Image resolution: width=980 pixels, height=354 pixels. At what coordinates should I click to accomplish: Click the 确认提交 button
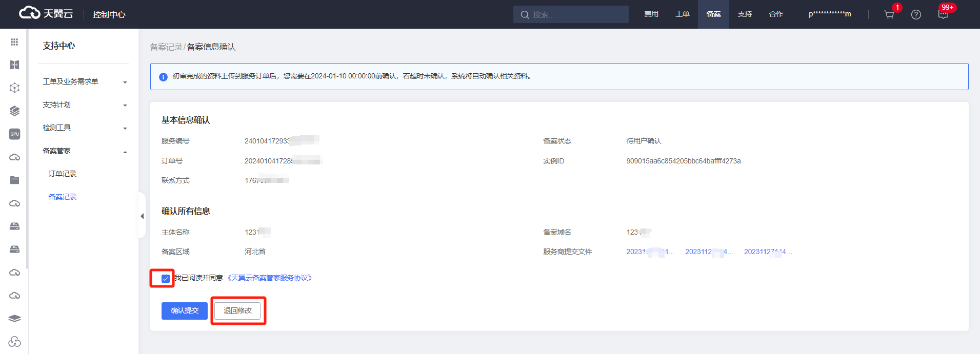click(x=185, y=311)
